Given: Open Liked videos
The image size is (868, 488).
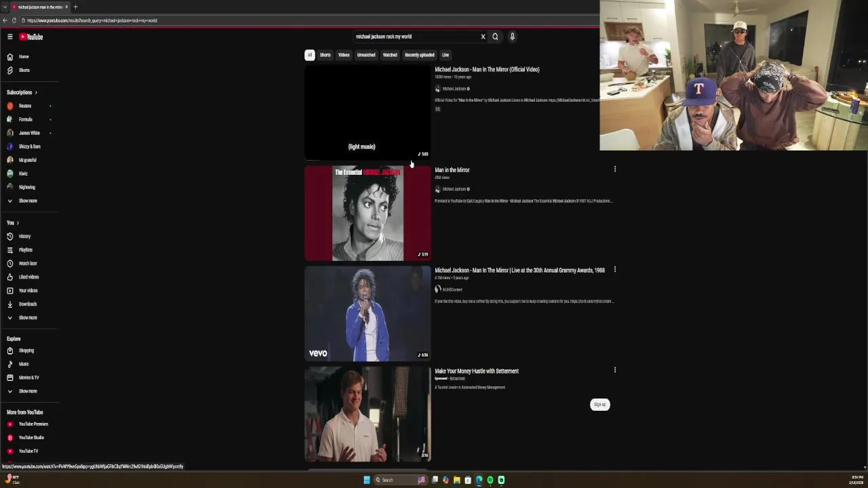Looking at the screenshot, I should (30, 277).
